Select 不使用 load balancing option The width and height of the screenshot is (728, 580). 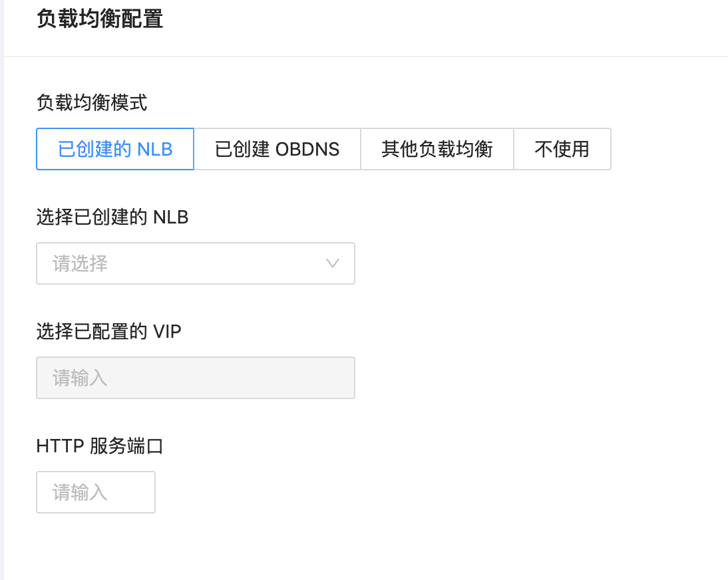(562, 149)
